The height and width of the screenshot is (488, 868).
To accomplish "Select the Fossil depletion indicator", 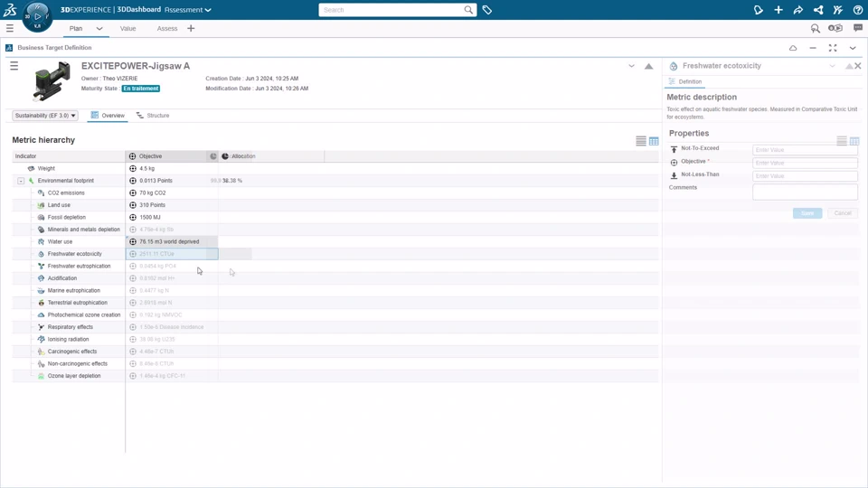I will pos(66,218).
